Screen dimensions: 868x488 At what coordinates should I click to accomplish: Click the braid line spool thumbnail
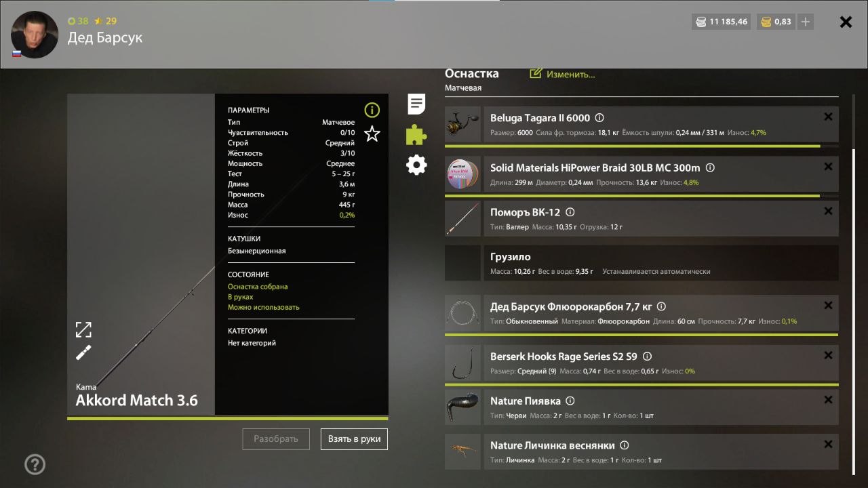pyautogui.click(x=462, y=174)
